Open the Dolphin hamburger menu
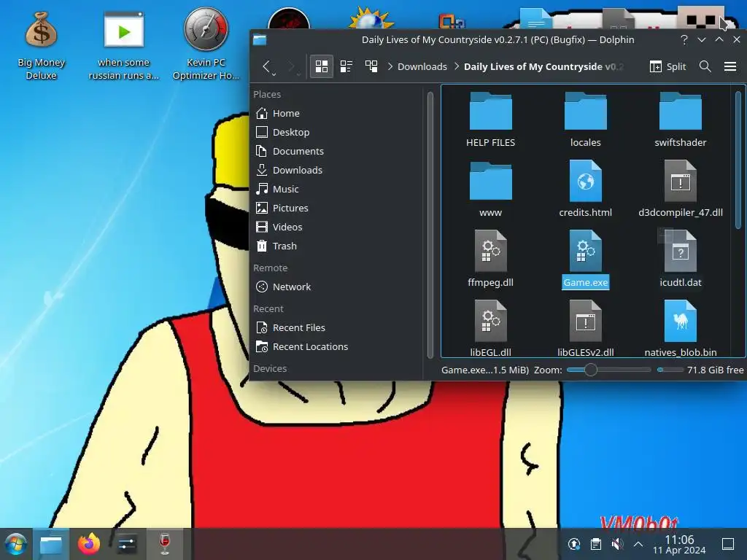This screenshot has width=747, height=560. point(729,66)
